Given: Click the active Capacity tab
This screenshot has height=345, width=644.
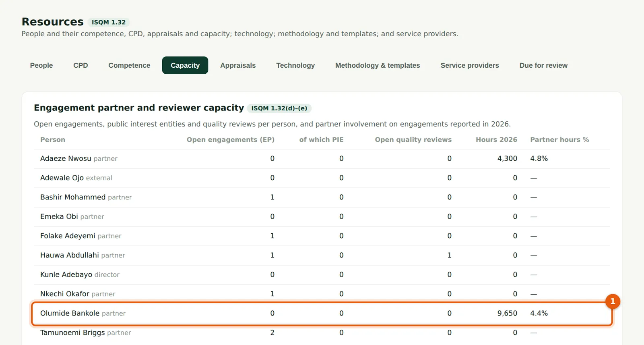Looking at the screenshot, I should click(x=185, y=65).
